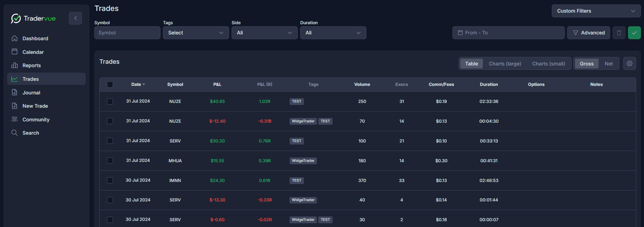644x227 pixels.
Task: Click the Journal document icon
Action: pyautogui.click(x=14, y=92)
